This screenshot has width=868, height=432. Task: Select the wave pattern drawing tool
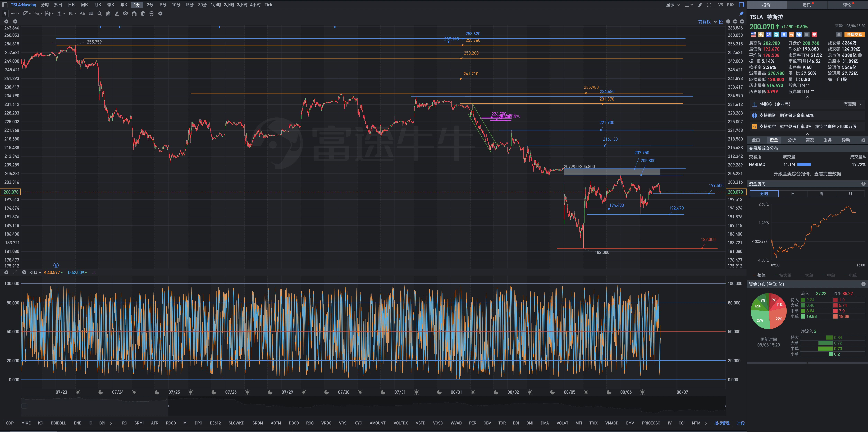(x=37, y=13)
